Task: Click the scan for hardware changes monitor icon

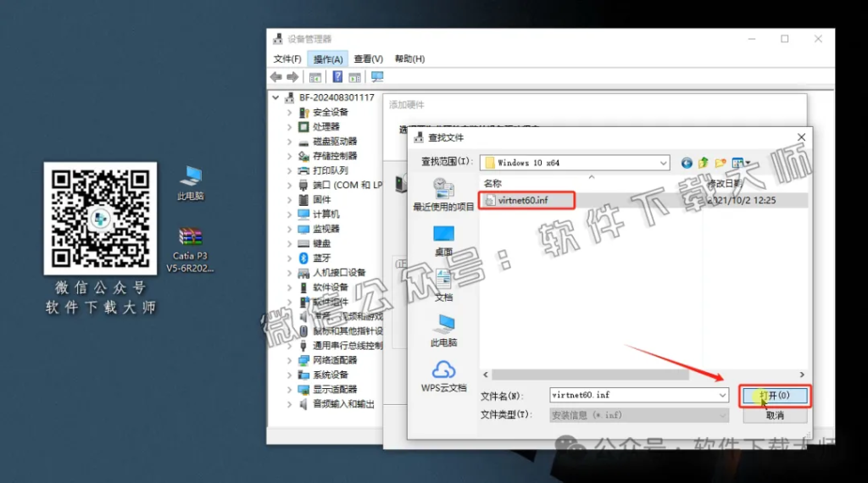Action: pyautogui.click(x=377, y=77)
